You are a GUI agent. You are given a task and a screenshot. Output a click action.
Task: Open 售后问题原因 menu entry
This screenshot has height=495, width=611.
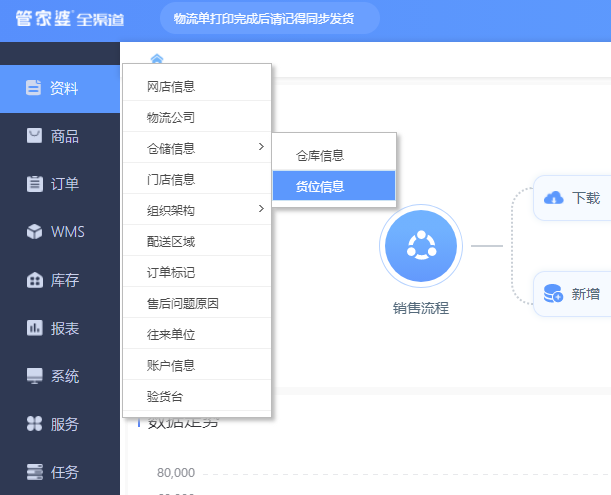tap(197, 303)
